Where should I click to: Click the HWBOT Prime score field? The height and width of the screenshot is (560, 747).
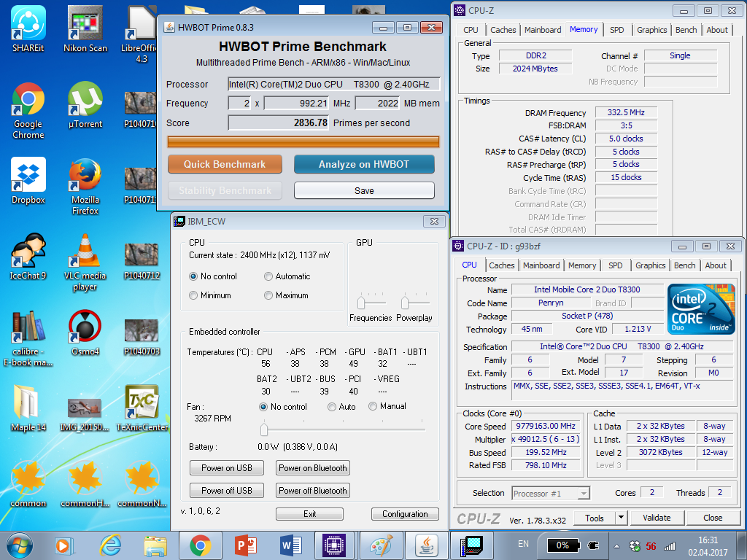279,122
